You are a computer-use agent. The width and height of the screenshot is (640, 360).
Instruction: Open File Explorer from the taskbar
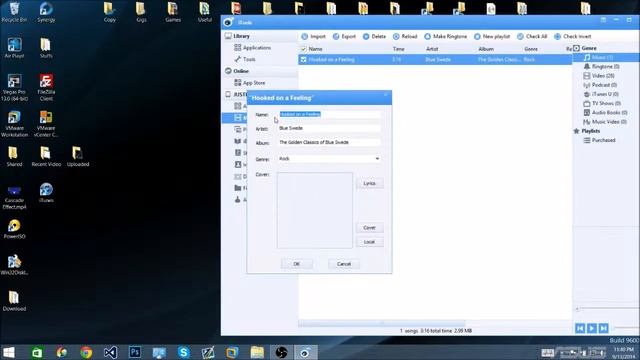257,352
